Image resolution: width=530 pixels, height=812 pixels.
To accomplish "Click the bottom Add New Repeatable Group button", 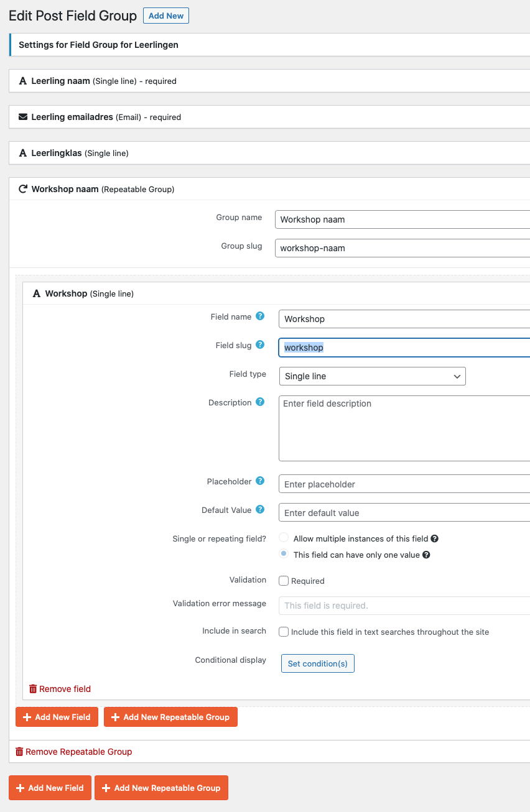I will 162,788.
